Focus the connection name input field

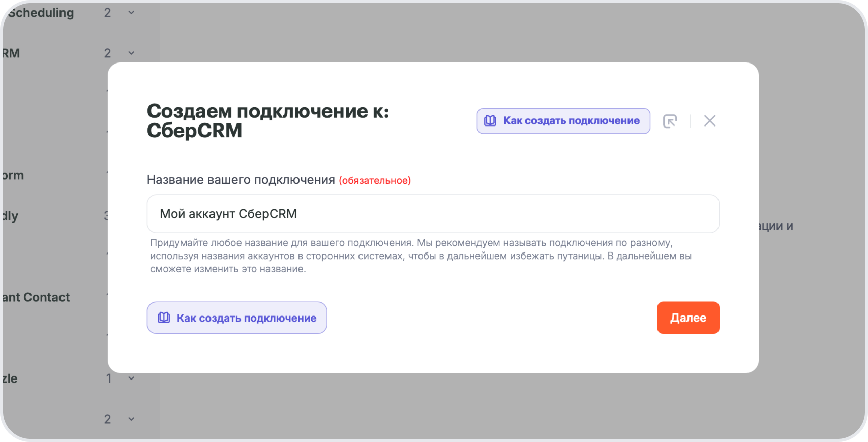pyautogui.click(x=433, y=214)
